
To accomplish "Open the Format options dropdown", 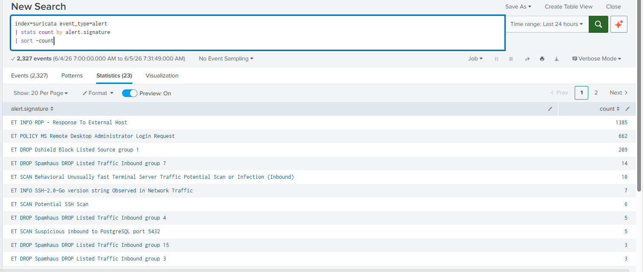I will click(98, 93).
